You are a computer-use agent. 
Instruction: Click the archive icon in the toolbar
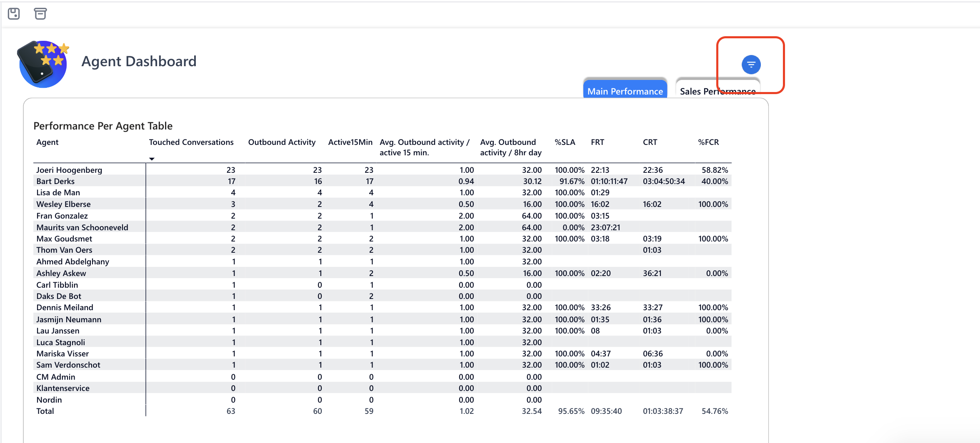click(40, 14)
